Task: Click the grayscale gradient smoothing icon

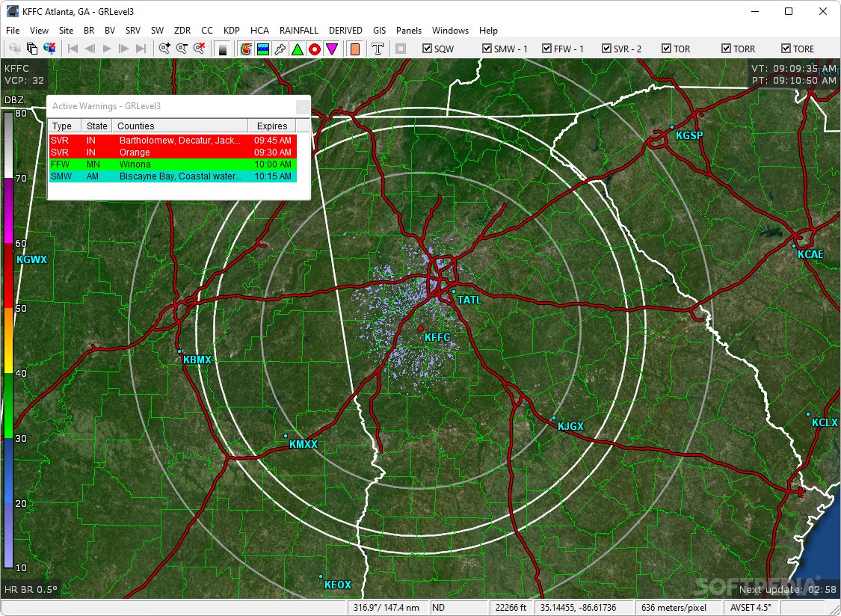Action: [x=223, y=49]
